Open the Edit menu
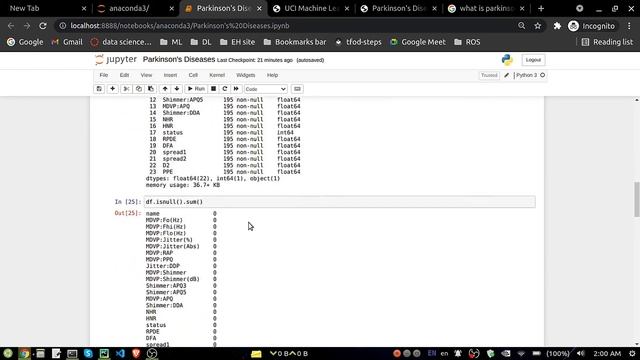 tap(124, 75)
